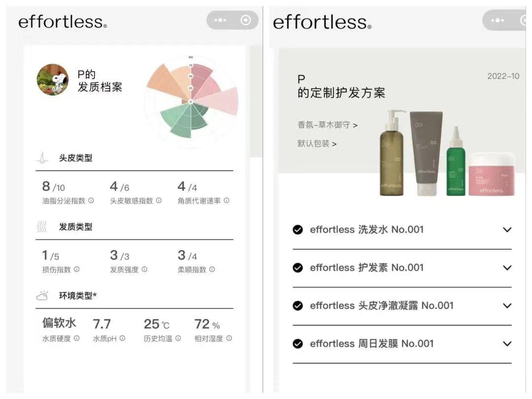The width and height of the screenshot is (532, 399).
Task: Tap the info icon beside 相对湿度
Action: click(x=229, y=338)
